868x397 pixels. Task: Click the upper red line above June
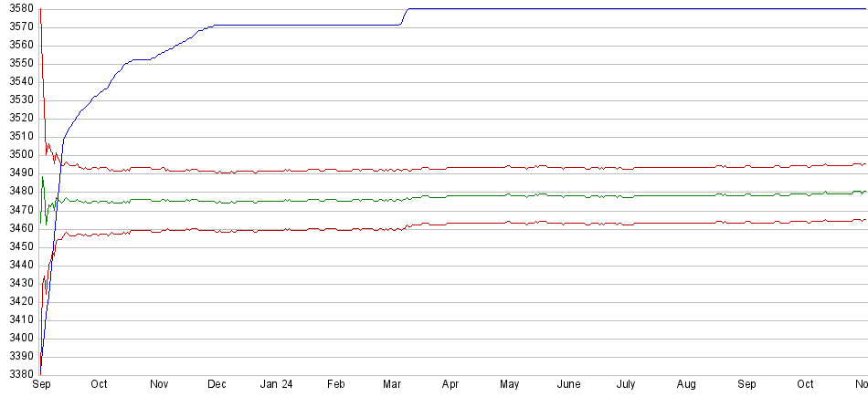click(x=568, y=168)
